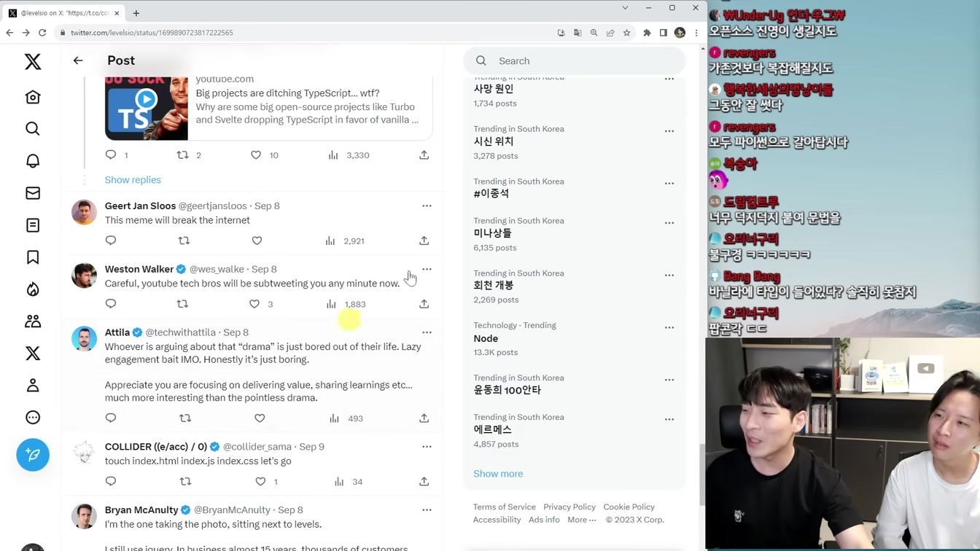980x551 pixels.
Task: Open options for trending topic Node
Action: click(x=669, y=328)
